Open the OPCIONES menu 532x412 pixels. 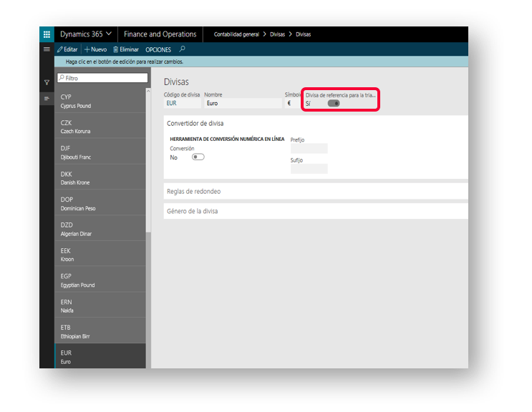158,50
